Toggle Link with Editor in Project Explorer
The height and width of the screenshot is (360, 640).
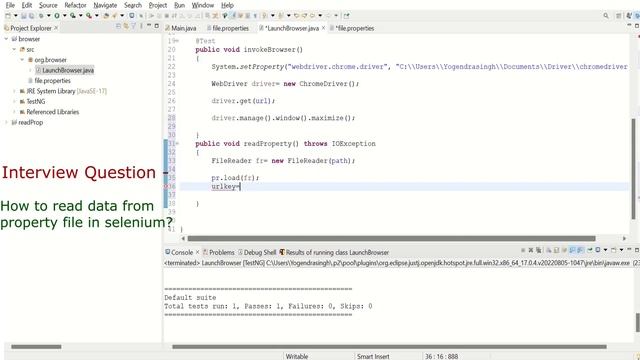[126, 26]
